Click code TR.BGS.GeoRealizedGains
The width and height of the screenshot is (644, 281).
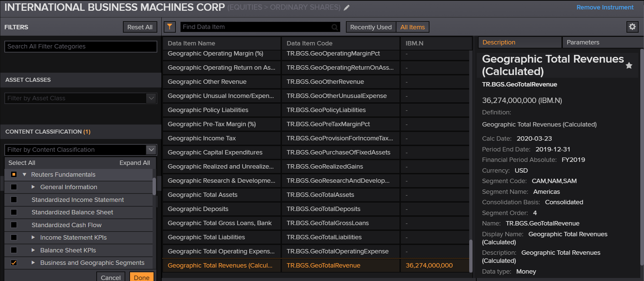point(325,167)
